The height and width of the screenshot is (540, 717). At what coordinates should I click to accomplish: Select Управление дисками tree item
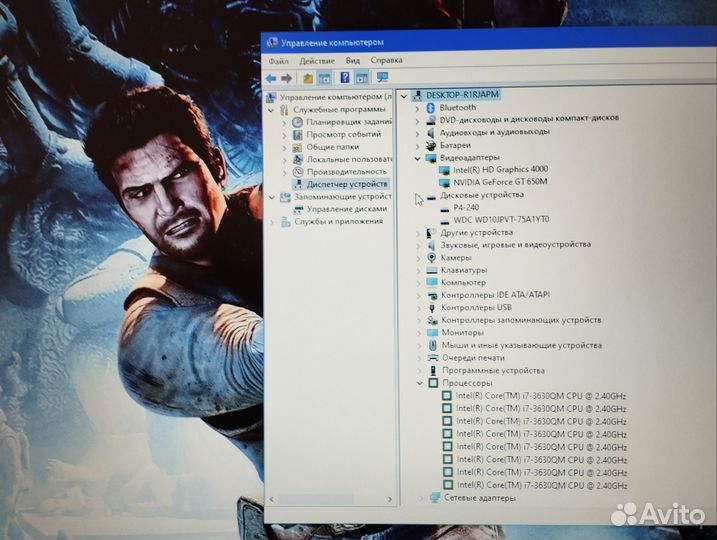pyautogui.click(x=347, y=209)
